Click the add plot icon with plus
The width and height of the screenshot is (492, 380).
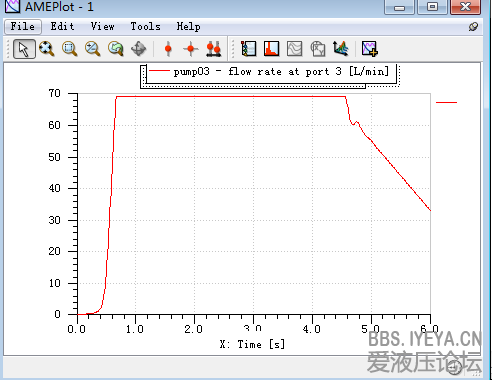click(x=370, y=49)
